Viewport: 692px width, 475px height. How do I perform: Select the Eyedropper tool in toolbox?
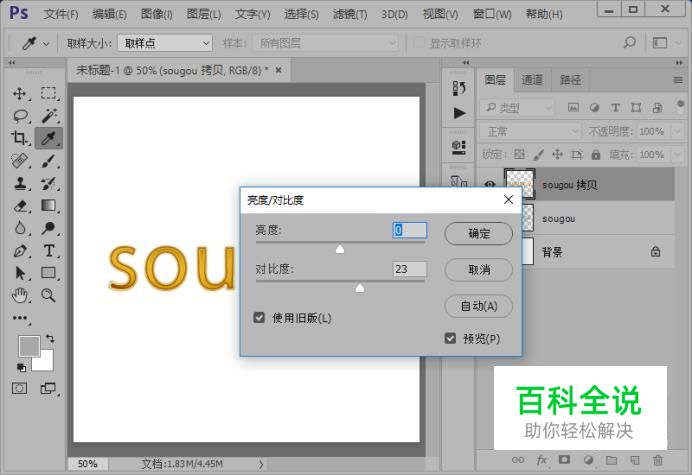[49, 138]
